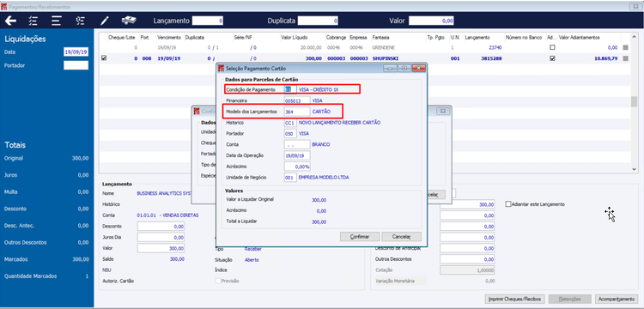Viewport: 644px width, 309px height.
Task: Open the money/cash icon in toolbar
Action: (129, 21)
